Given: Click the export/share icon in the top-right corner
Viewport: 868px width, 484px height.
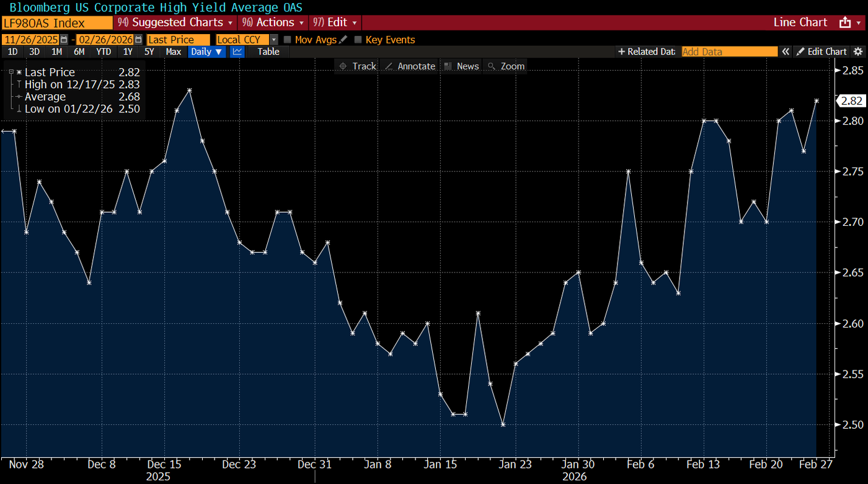Looking at the screenshot, I should click(844, 22).
